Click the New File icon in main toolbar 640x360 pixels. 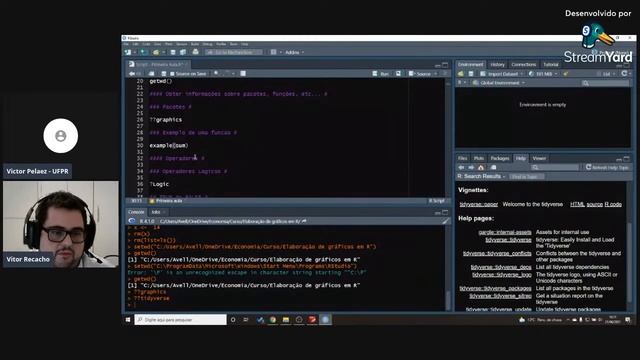click(x=128, y=52)
